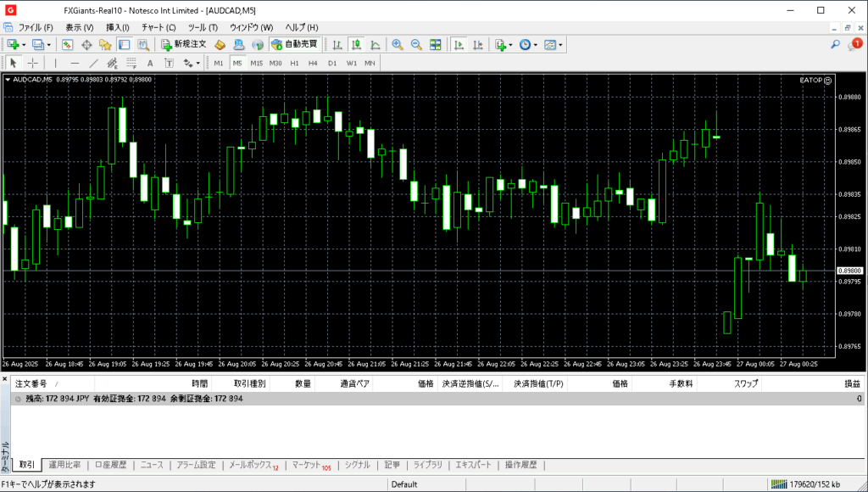Click the 新規注文 new order button

click(x=184, y=44)
